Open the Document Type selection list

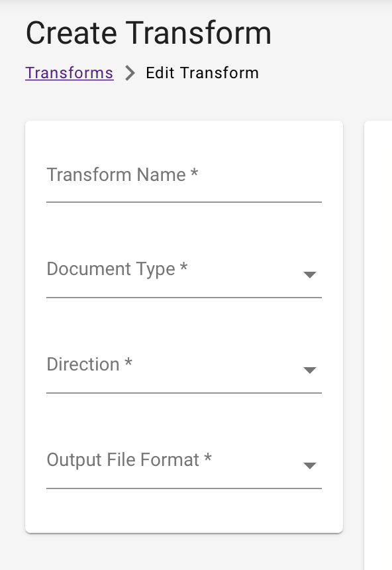click(184, 274)
